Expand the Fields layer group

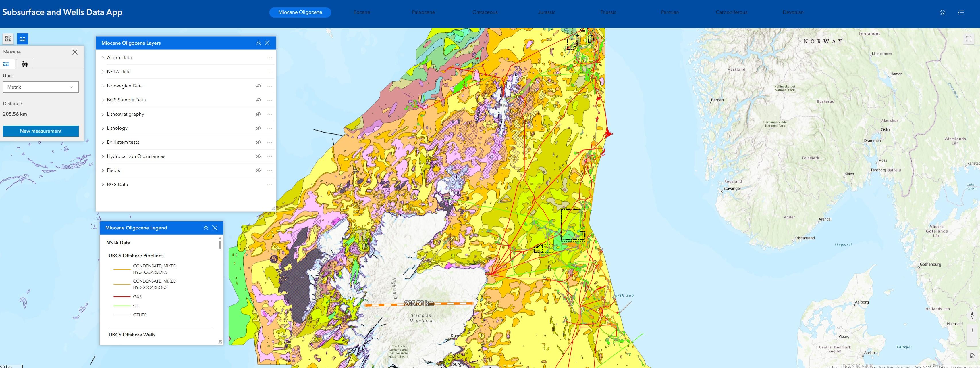tap(103, 171)
